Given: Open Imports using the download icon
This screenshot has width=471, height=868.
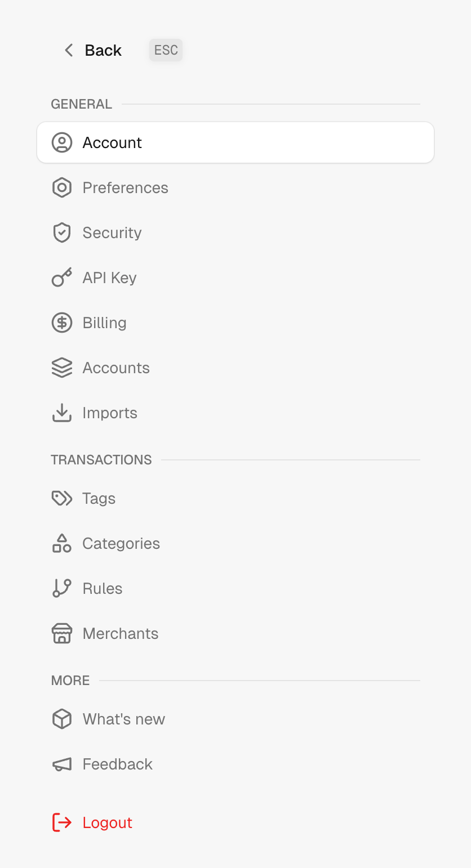Looking at the screenshot, I should [62, 413].
